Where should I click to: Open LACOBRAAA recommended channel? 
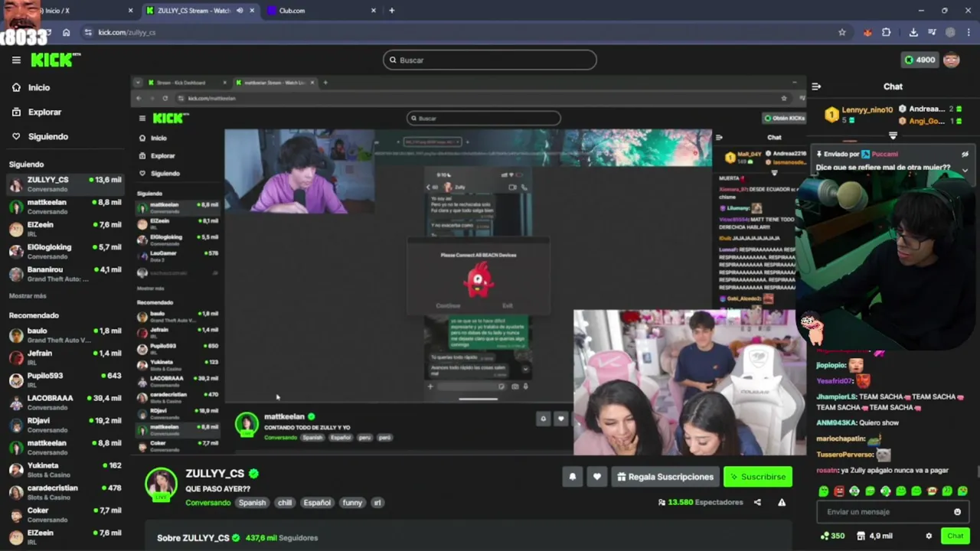[65, 402]
